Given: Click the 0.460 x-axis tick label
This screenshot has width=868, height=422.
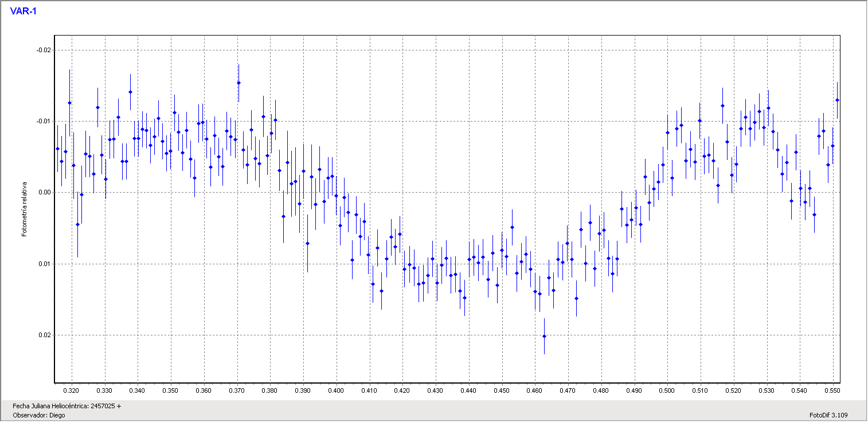Looking at the screenshot, I should [534, 390].
